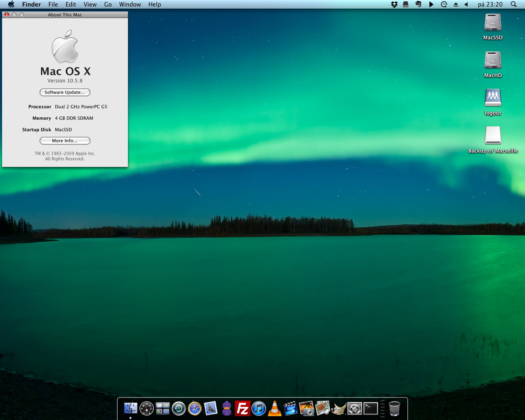Open the eject menu in menu bar
Viewport: 525px width, 420px height.
point(456,5)
